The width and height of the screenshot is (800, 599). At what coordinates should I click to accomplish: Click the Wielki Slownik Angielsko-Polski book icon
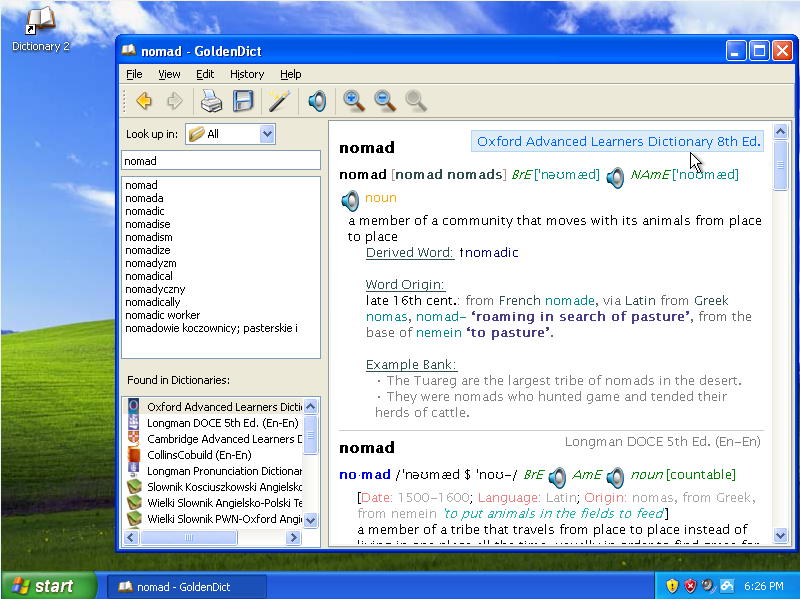(134, 503)
